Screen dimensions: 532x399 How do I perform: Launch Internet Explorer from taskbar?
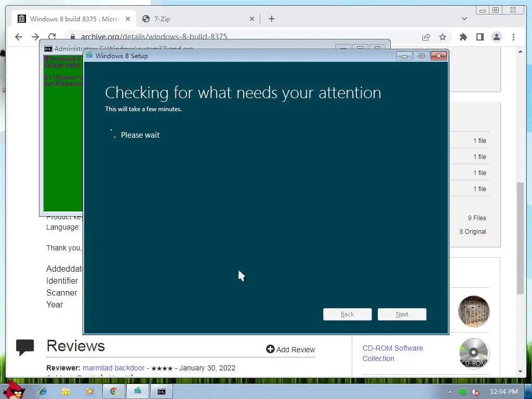(x=43, y=392)
